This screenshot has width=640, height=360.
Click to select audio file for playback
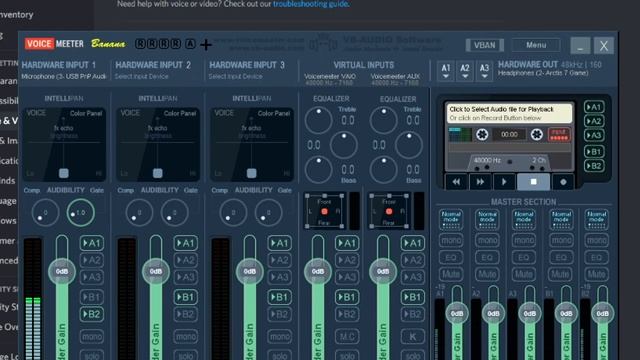pyautogui.click(x=509, y=113)
